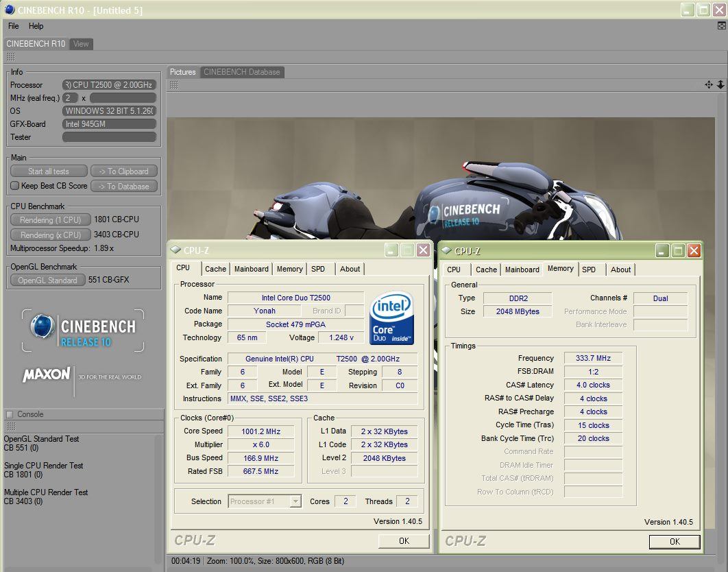Click the console panel vertical scrollbar
The width and height of the screenshot is (728, 572).
pos(159,499)
